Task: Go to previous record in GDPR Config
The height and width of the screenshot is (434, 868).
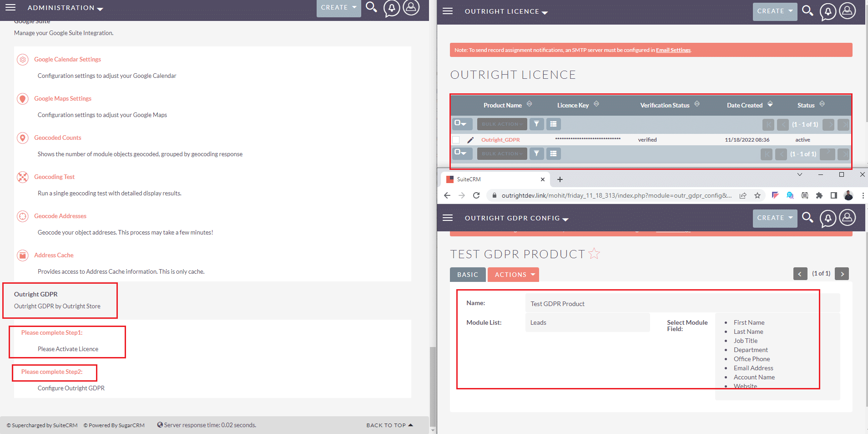Action: pyautogui.click(x=800, y=274)
